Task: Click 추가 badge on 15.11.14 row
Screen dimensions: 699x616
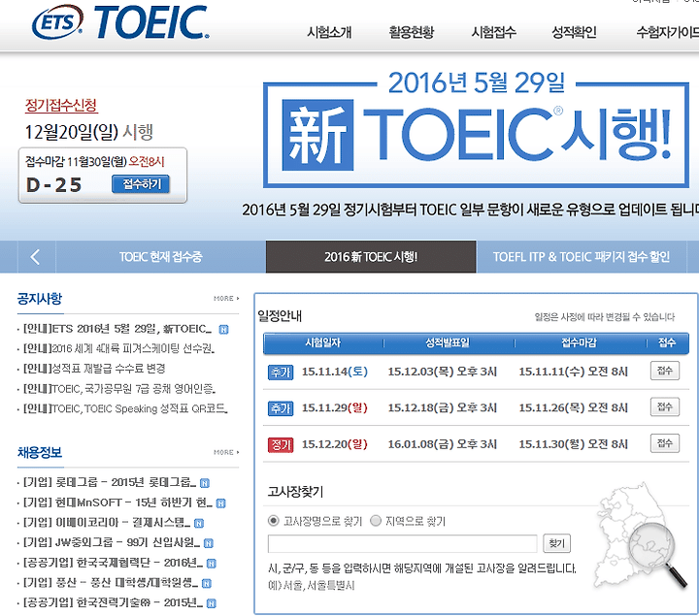Action: (281, 372)
